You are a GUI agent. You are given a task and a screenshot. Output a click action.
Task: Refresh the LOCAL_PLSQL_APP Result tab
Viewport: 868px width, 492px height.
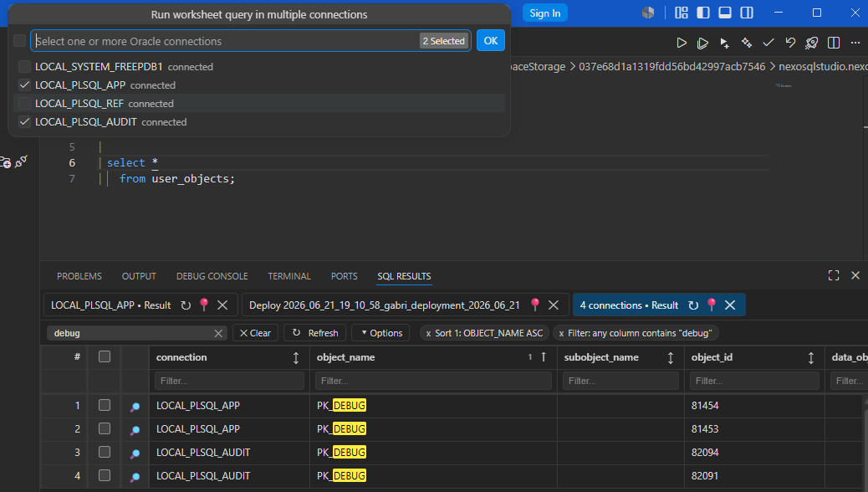tap(186, 305)
